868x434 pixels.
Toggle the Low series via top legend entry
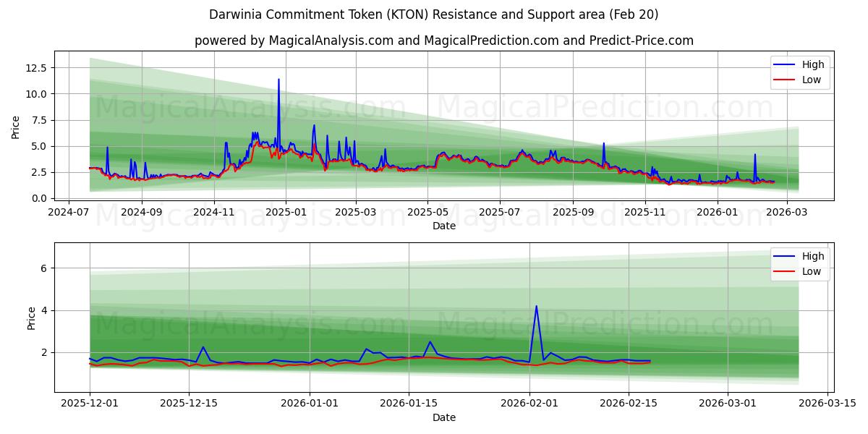tap(813, 80)
